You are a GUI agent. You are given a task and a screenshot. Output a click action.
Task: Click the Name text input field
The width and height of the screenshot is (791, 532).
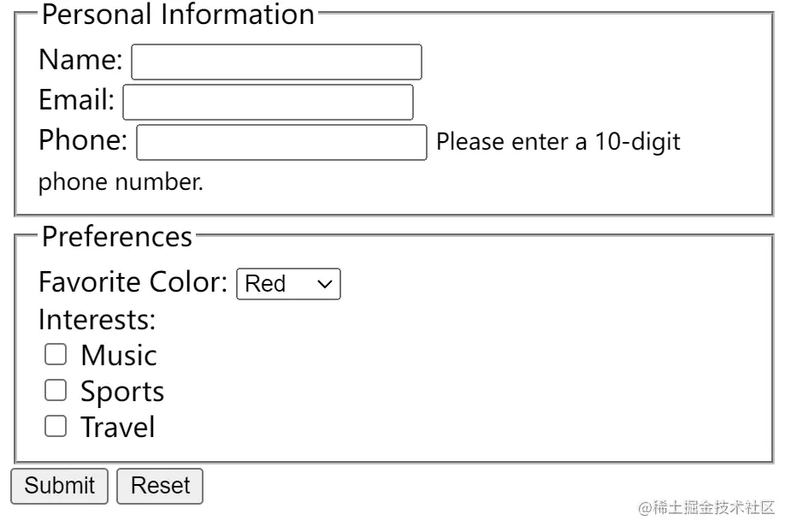pyautogui.click(x=276, y=62)
